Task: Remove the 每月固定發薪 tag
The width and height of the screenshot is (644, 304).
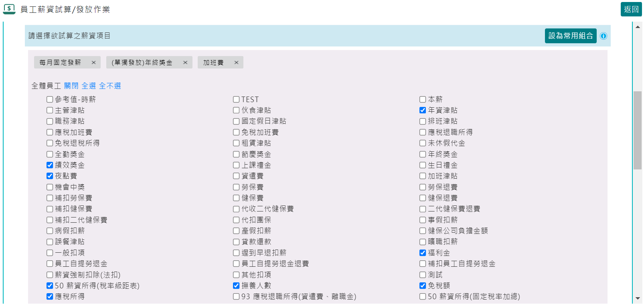Action: click(x=93, y=62)
